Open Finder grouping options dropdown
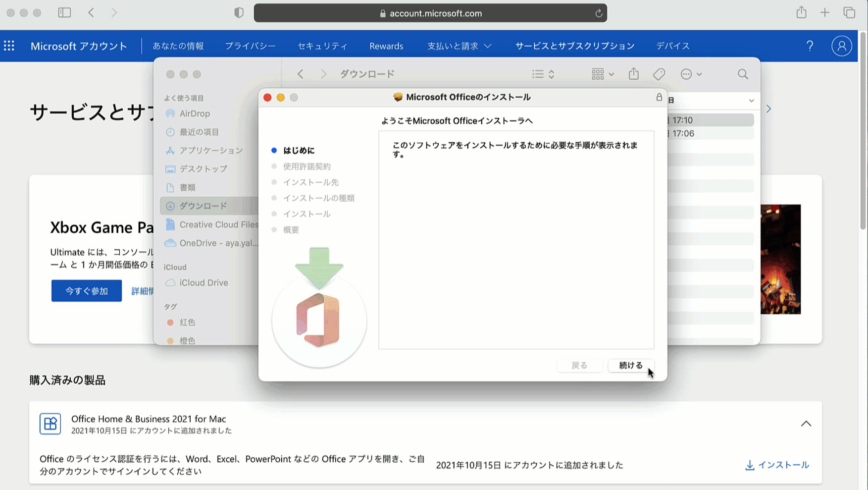Image resolution: width=868 pixels, height=490 pixels. tap(603, 74)
